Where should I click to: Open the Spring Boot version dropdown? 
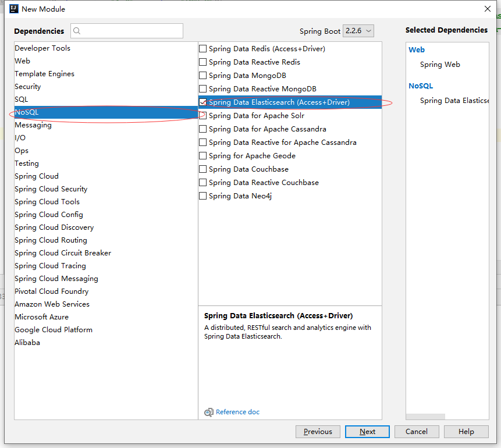coord(358,31)
